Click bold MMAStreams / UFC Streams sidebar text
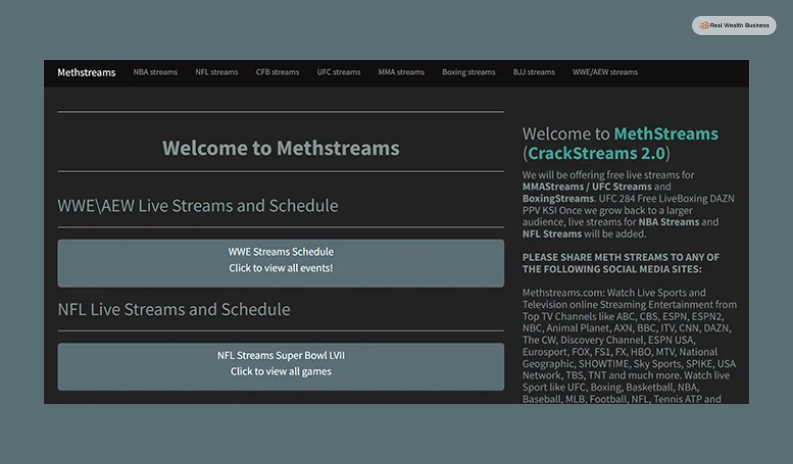Screen dimensions: 793x464 coord(587,187)
